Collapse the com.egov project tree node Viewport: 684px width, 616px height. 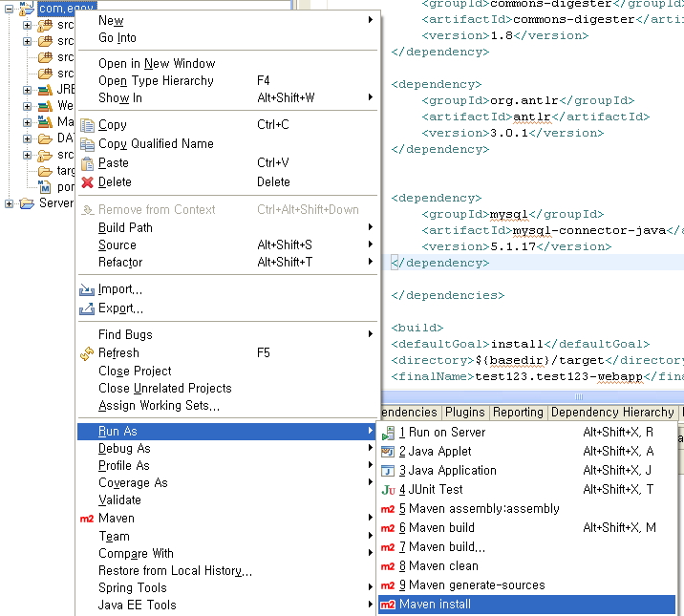(9, 9)
